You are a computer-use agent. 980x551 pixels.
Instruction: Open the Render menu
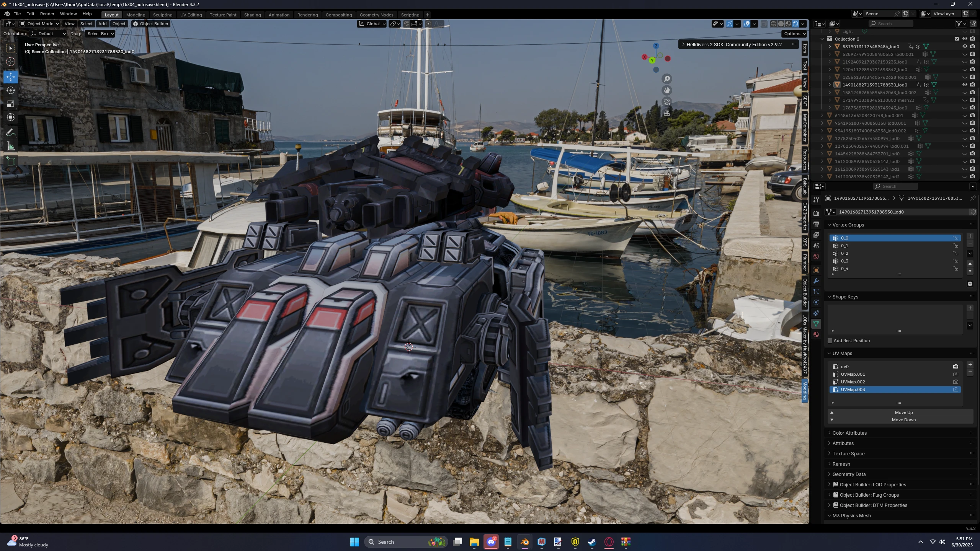(x=47, y=14)
